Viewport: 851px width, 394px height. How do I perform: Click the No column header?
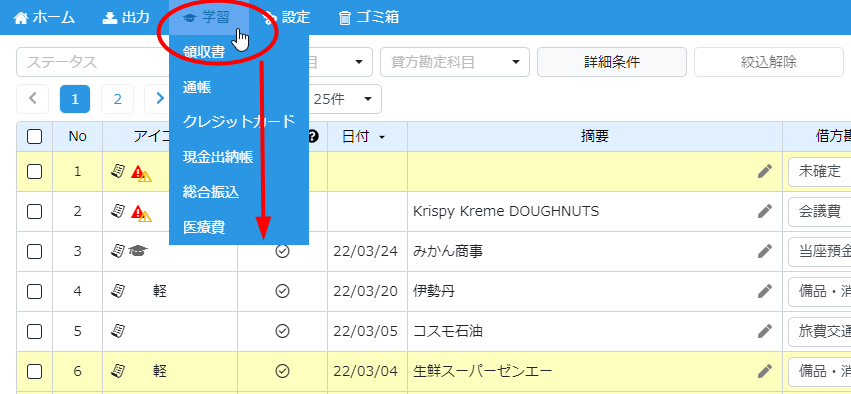click(78, 137)
